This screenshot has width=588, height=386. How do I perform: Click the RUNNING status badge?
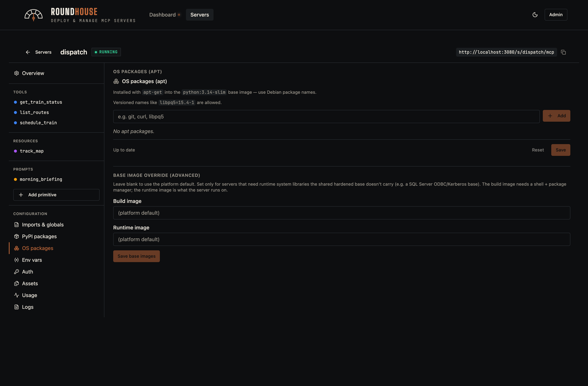[106, 52]
